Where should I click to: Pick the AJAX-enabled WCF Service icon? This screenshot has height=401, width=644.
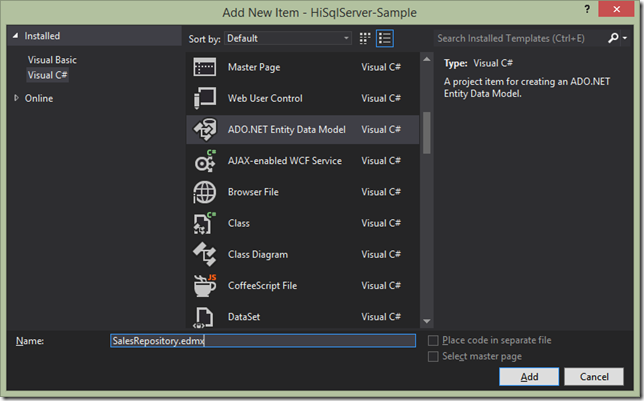click(x=205, y=161)
